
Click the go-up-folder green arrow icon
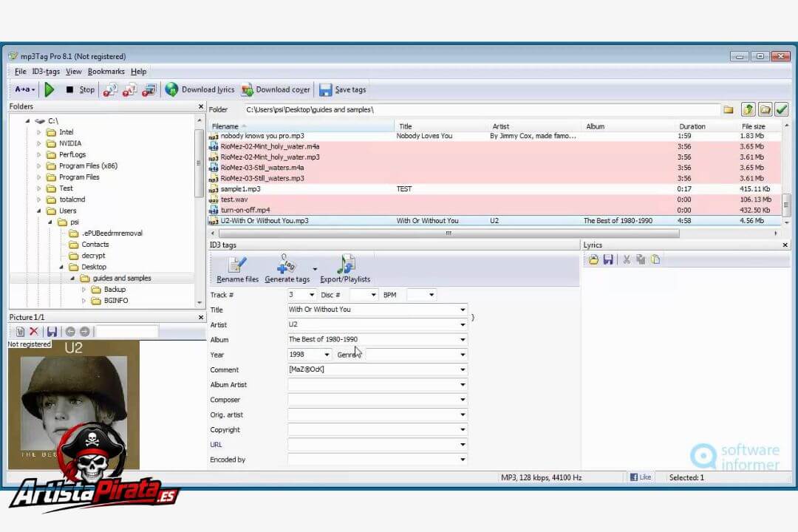tap(748, 109)
